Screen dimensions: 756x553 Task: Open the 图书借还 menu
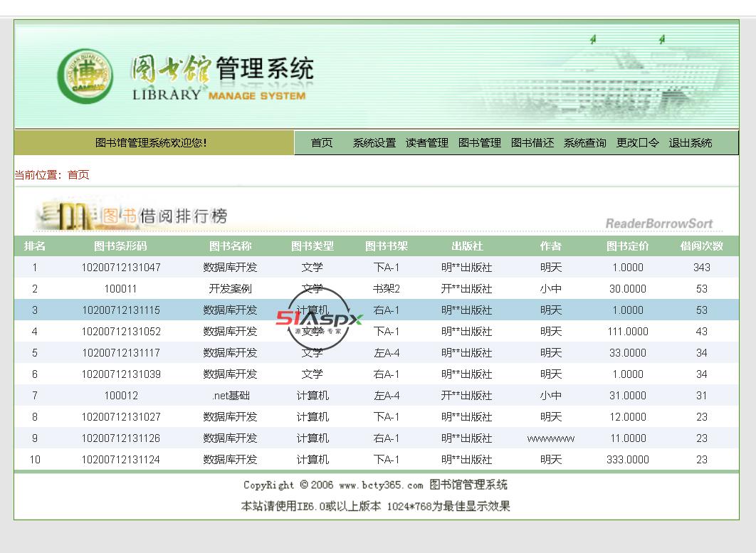532,143
